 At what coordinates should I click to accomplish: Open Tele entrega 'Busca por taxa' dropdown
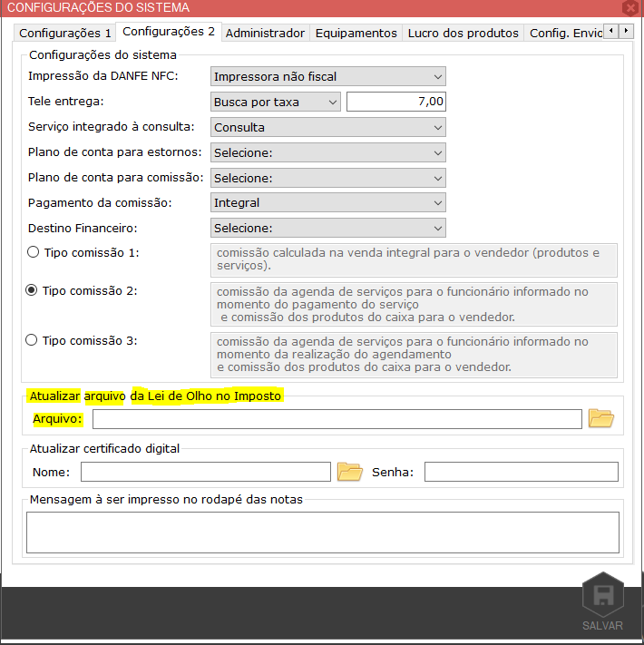(275, 102)
